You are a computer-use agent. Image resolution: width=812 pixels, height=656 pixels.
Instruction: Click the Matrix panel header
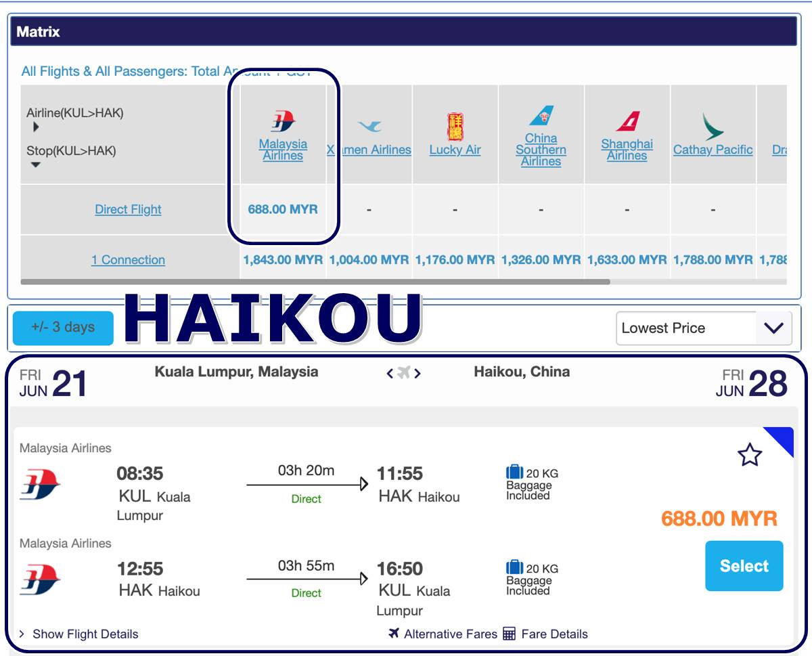click(x=403, y=32)
